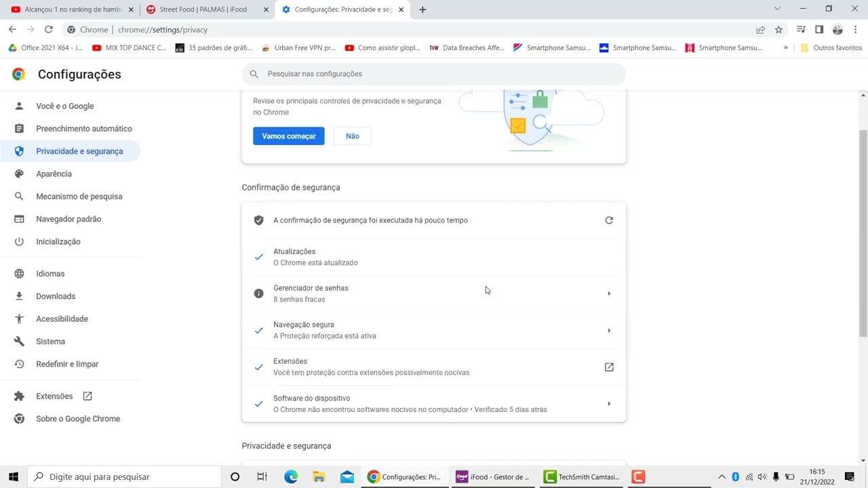
Task: Expand Software do dispositivo row arrow
Action: point(609,404)
